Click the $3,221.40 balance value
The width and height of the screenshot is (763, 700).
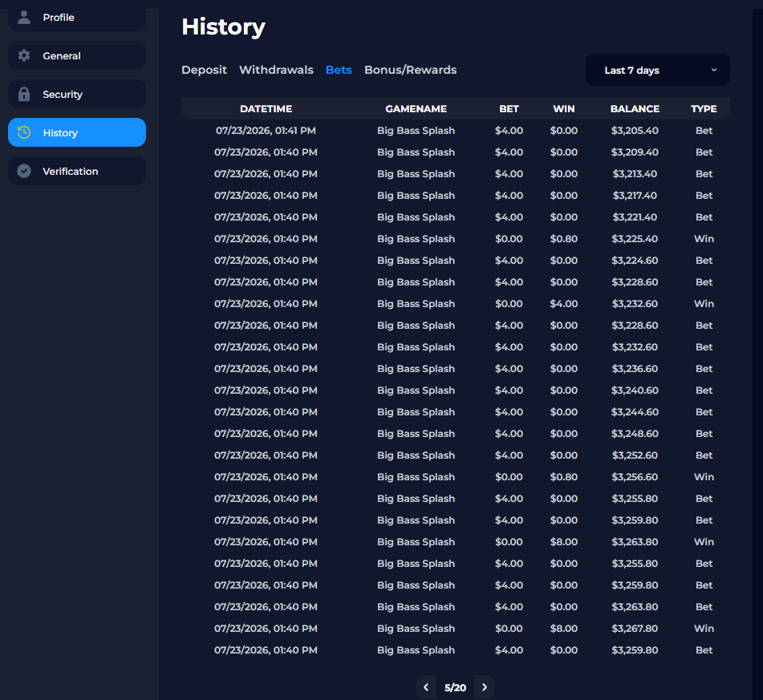635,217
